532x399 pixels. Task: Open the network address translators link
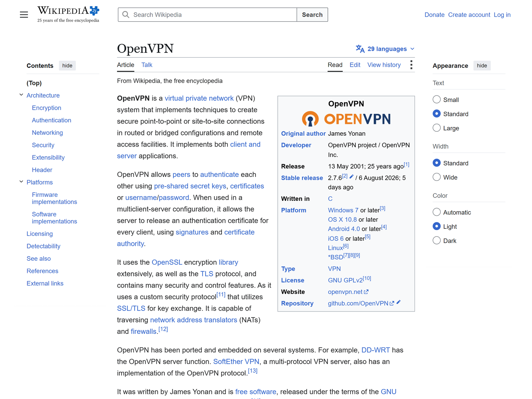coord(194,320)
